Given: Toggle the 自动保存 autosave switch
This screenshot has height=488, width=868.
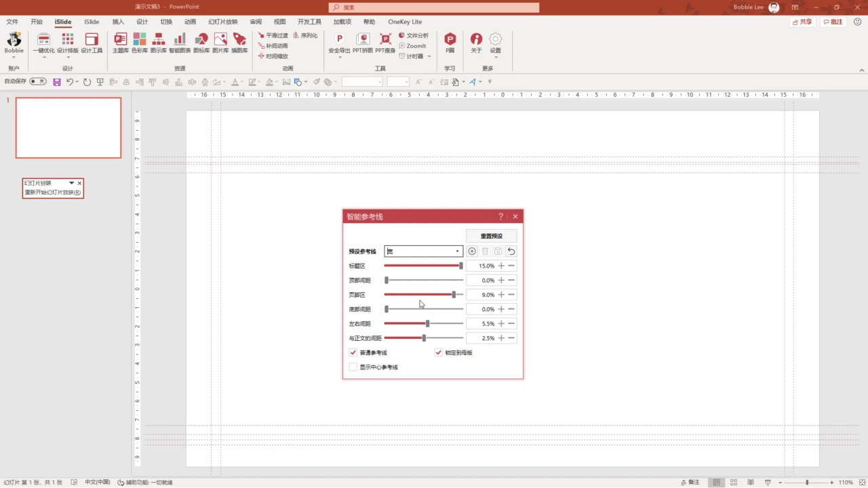Looking at the screenshot, I should (38, 81).
